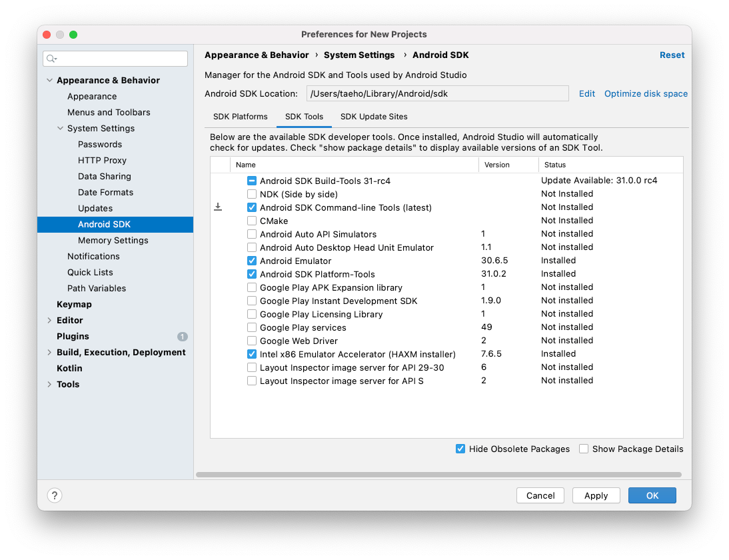The width and height of the screenshot is (729, 560).
Task: Click Edit next to SDK location
Action: coord(587,93)
